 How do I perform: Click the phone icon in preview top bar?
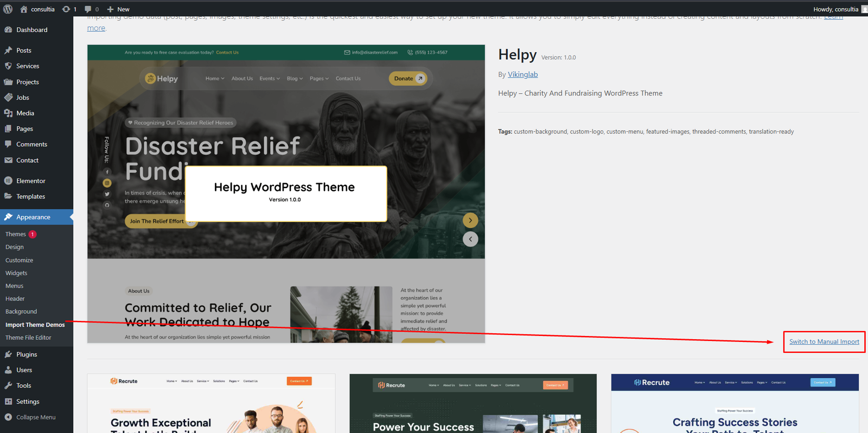[x=410, y=53]
